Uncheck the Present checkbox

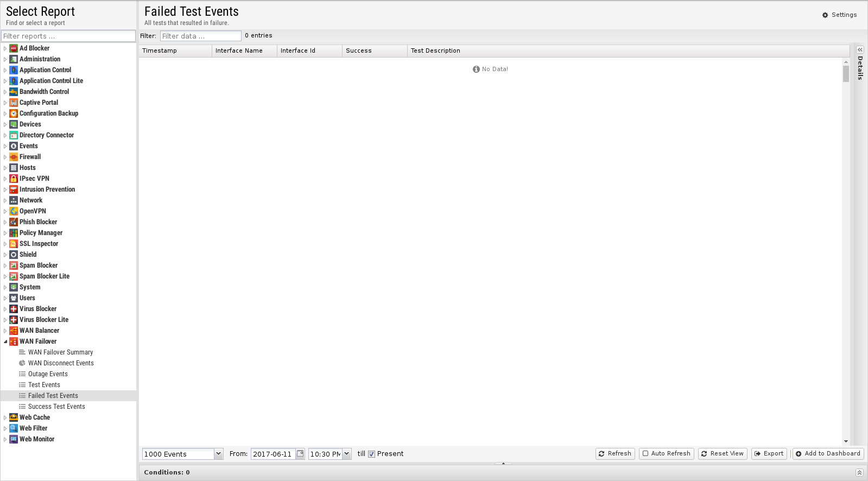click(x=372, y=454)
